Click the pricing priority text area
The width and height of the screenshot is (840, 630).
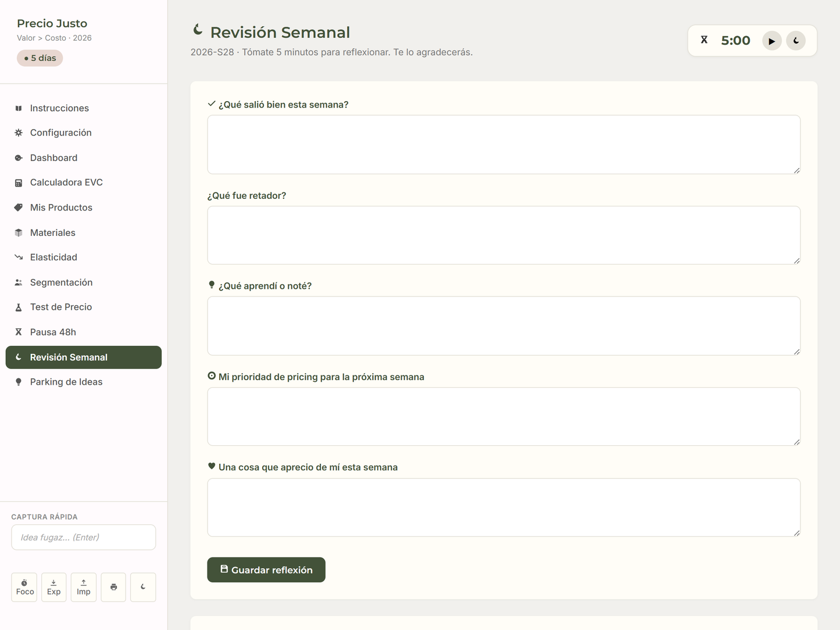[x=504, y=417]
